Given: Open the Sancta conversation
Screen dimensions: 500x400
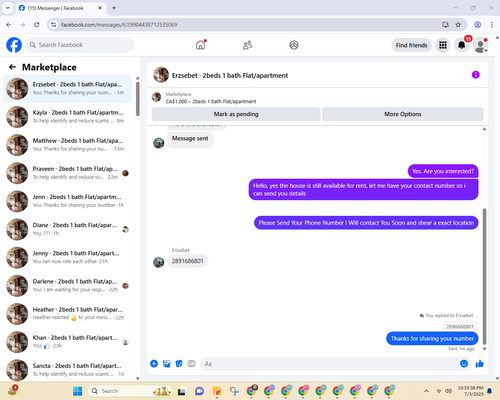Looking at the screenshot, I should 68,370.
